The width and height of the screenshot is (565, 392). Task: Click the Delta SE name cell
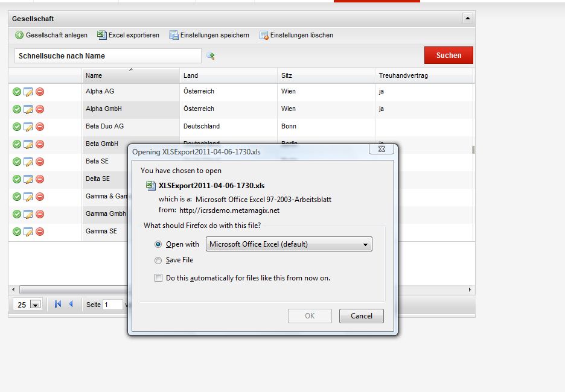pos(105,179)
